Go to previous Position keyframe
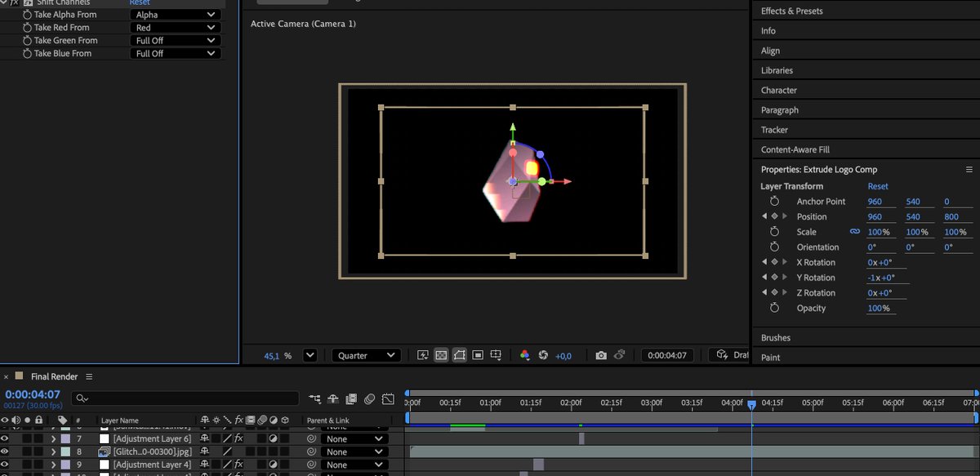The image size is (980, 476). pos(764,216)
